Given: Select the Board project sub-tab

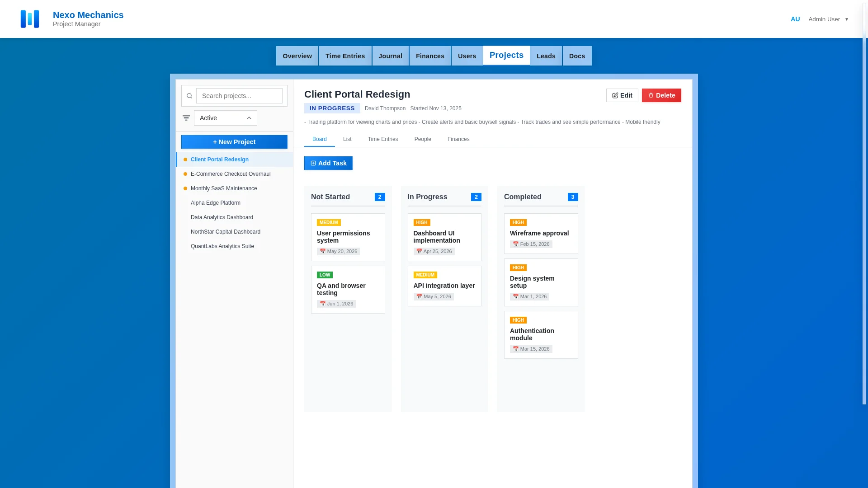Looking at the screenshot, I should [320, 139].
